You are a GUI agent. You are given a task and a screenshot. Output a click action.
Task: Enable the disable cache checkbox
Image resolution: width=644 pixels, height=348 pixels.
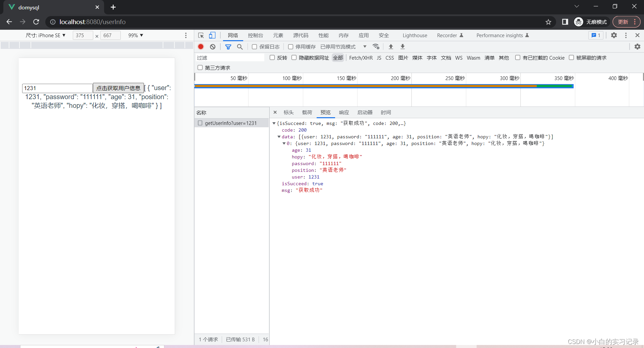tap(291, 47)
